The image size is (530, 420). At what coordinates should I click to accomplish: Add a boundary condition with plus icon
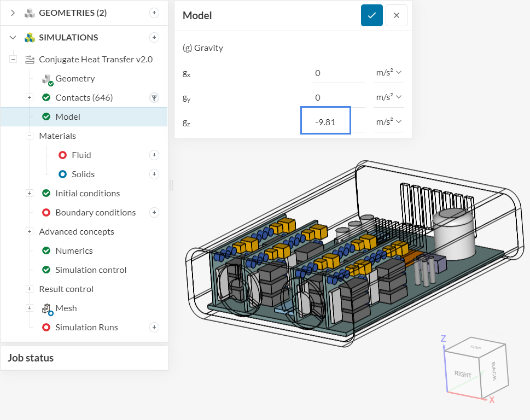click(x=154, y=213)
